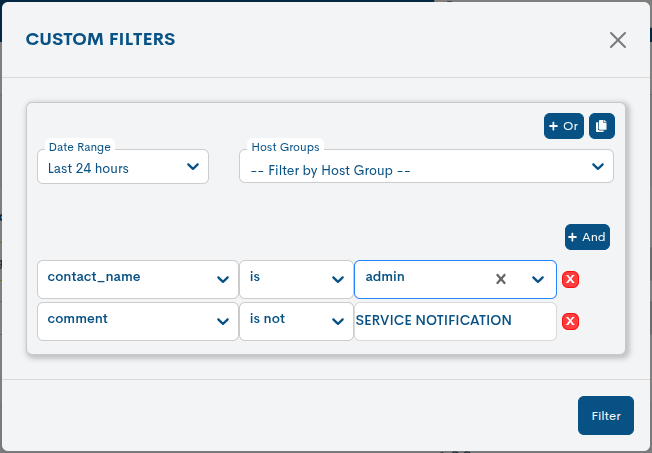This screenshot has width=652, height=453.
Task: Remove the contact_name filter row
Action: [x=570, y=279]
